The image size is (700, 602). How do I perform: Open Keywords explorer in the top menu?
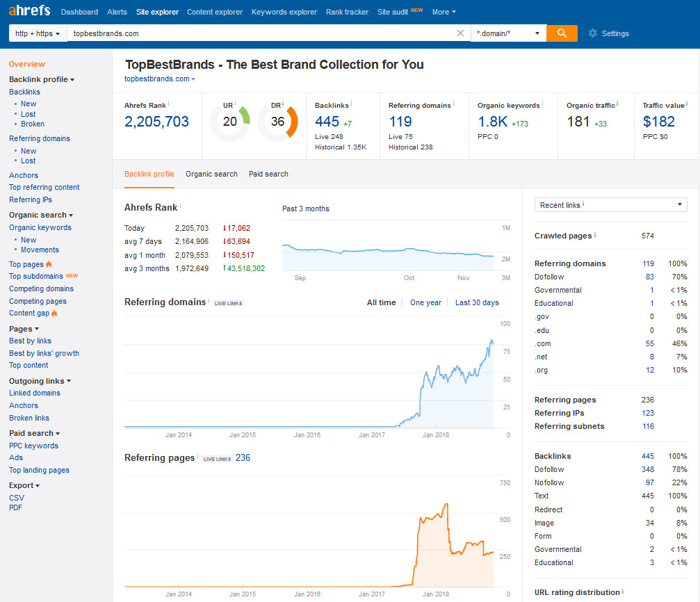[x=284, y=12]
